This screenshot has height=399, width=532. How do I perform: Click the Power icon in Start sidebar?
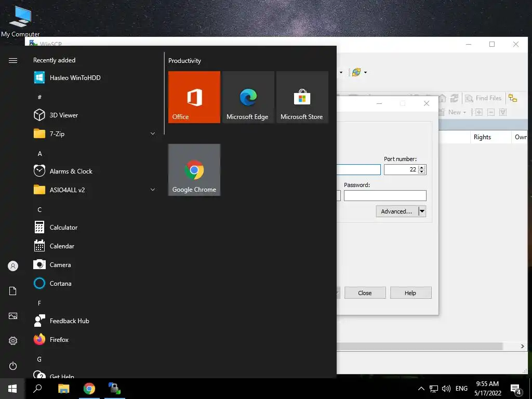click(x=13, y=366)
